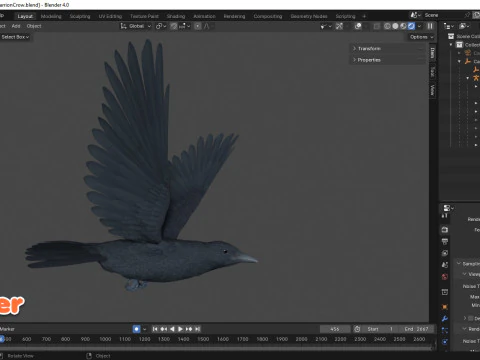Viewport: 480px width, 360px height.
Task: Open viewport Options dropdown
Action: point(421,37)
